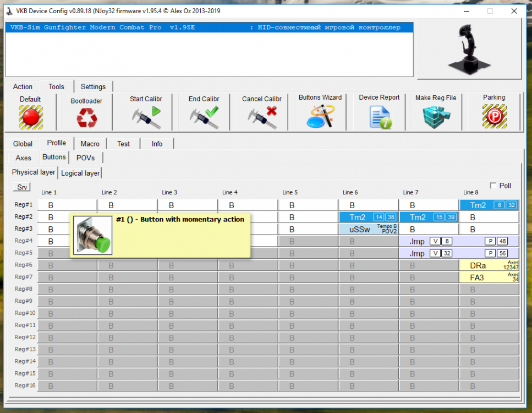Image resolution: width=532 pixels, height=413 pixels.
Task: Activate the Parking mode icon
Action: tap(495, 117)
